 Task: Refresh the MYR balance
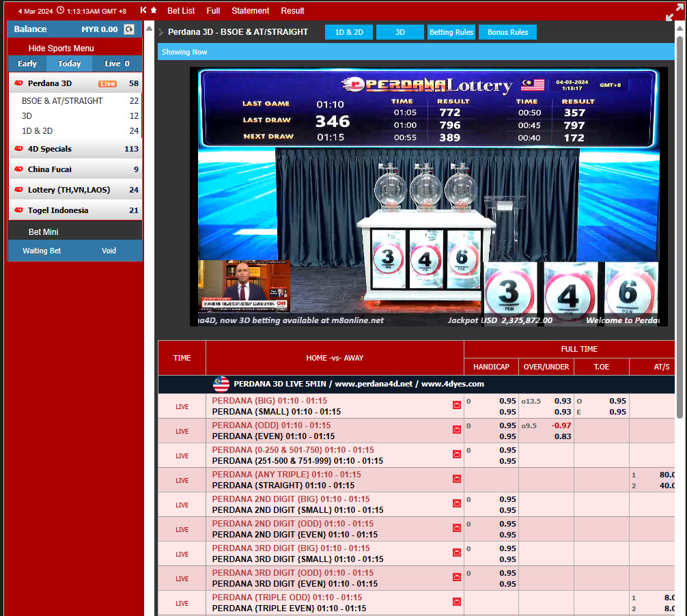tap(129, 29)
